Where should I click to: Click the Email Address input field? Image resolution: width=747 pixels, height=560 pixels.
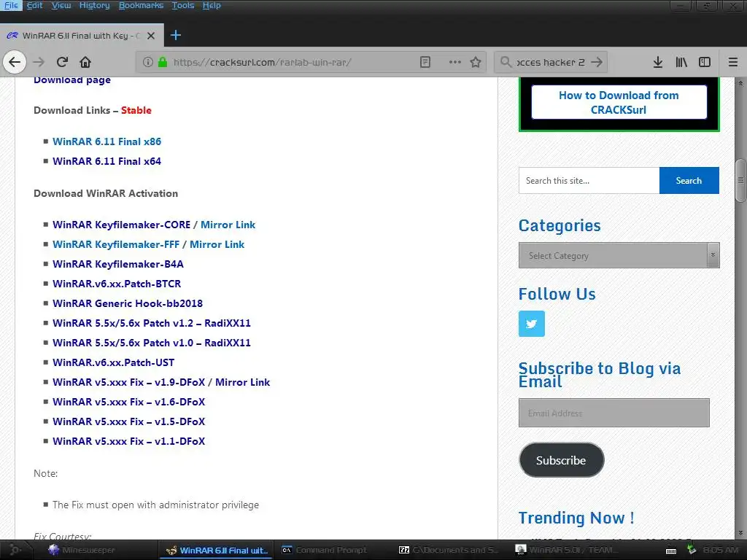point(614,413)
